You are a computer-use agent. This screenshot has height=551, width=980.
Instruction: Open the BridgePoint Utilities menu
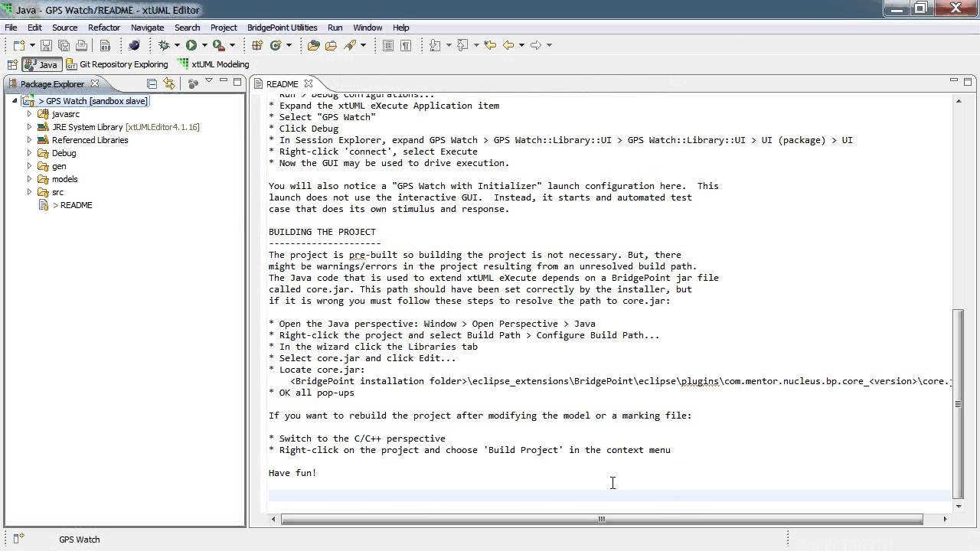(282, 28)
